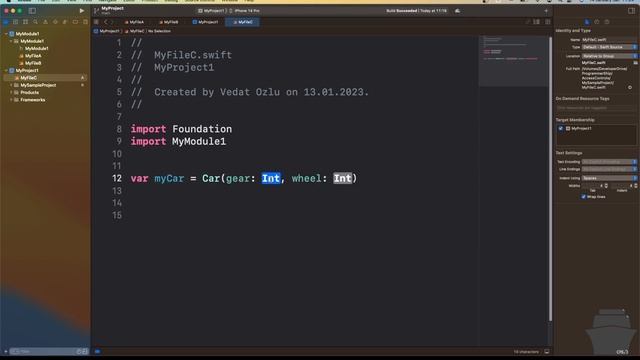Open the Source Control navigator icon
640x360 pixels.
[16, 22]
